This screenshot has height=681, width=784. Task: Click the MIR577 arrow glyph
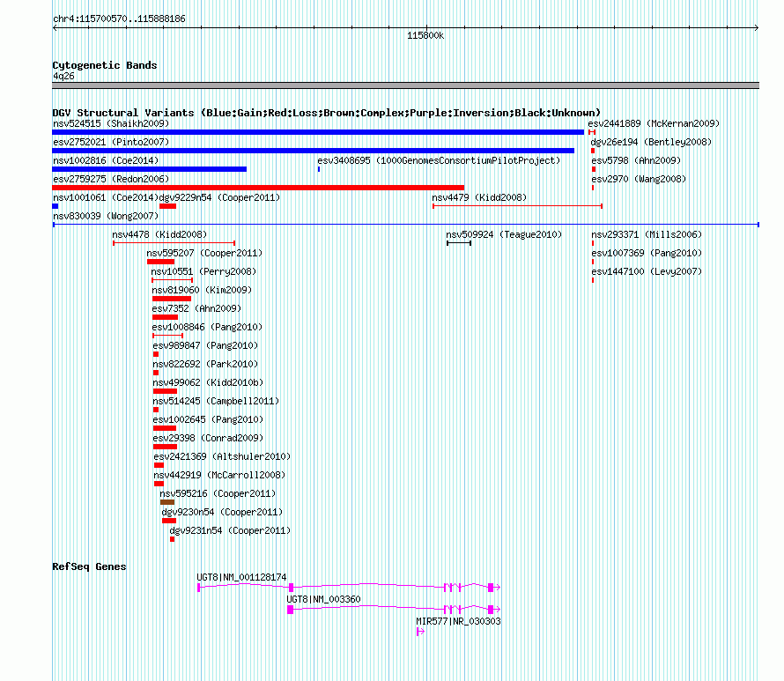tap(420, 632)
